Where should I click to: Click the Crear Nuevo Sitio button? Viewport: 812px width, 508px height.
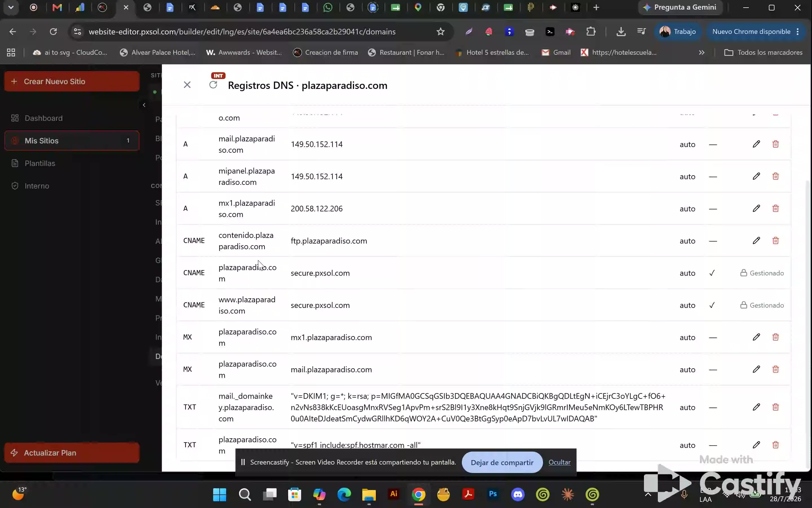(x=72, y=81)
